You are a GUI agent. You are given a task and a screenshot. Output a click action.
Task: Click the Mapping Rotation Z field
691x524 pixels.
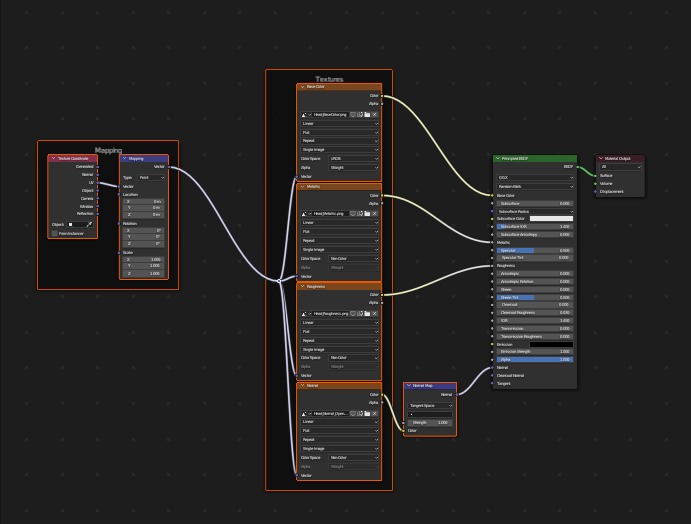144,244
